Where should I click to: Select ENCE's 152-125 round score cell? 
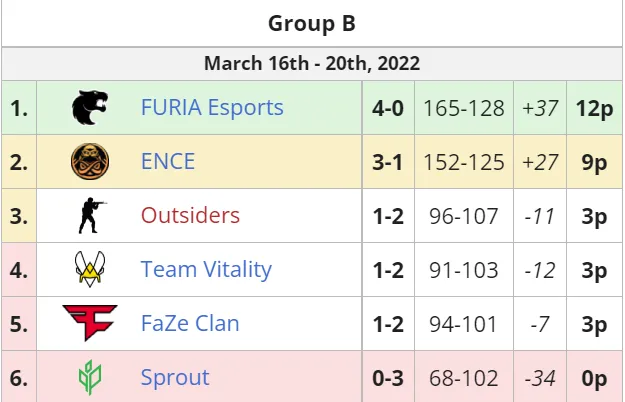click(464, 162)
